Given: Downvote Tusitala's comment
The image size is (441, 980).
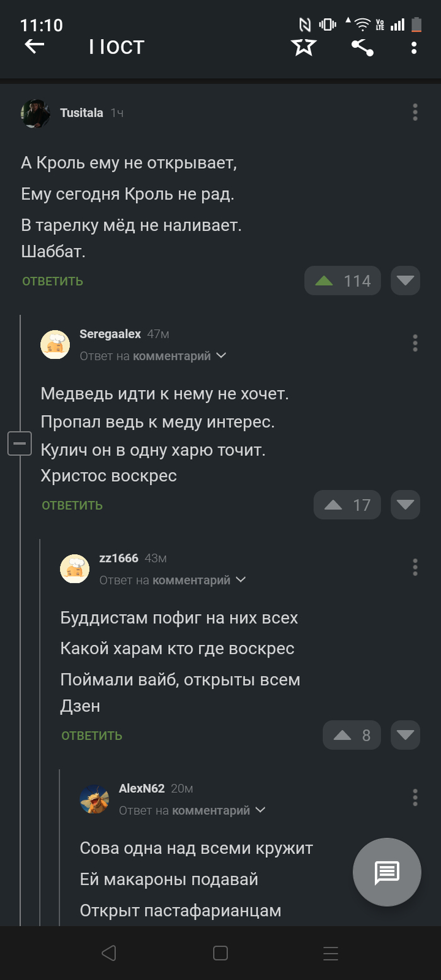Looking at the screenshot, I should click(x=405, y=281).
